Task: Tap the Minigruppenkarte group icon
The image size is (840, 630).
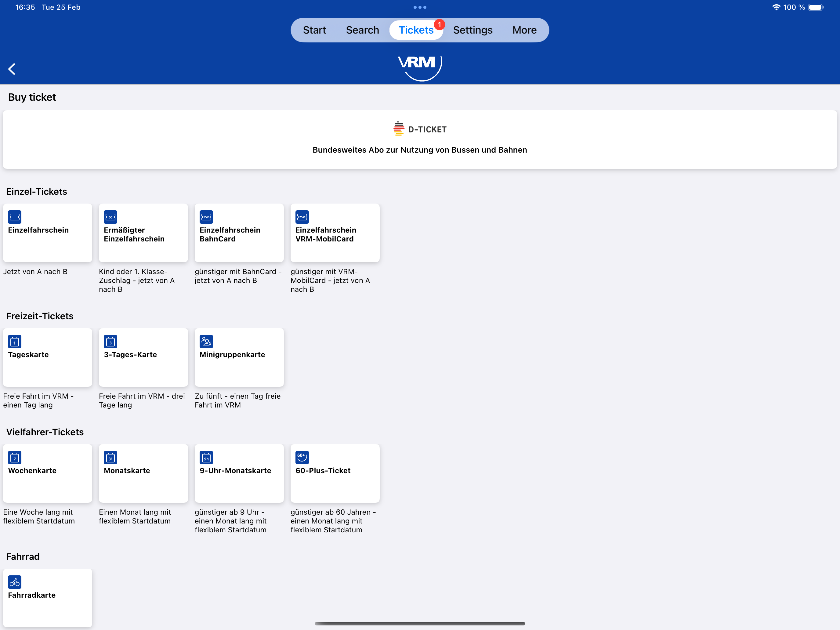Action: coord(206,341)
